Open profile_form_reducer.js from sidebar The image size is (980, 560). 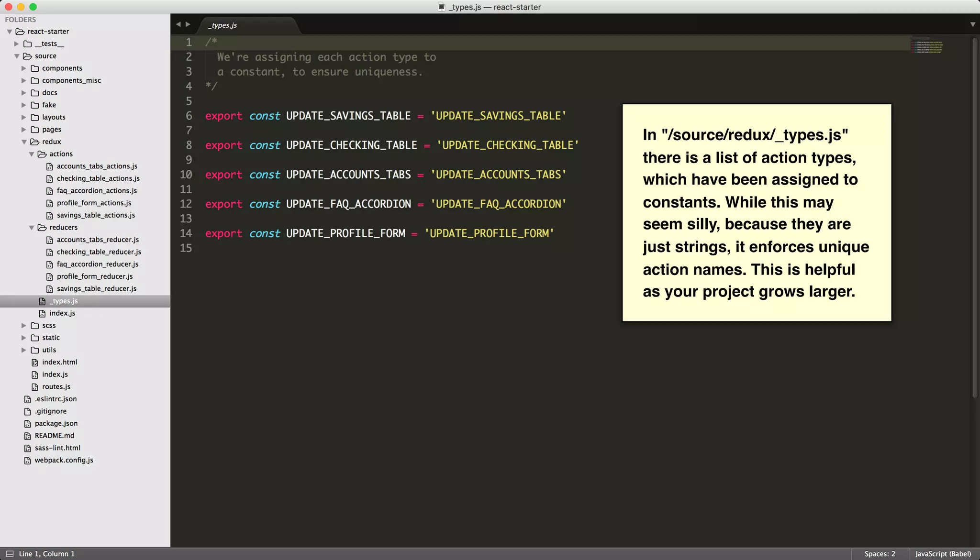click(95, 276)
